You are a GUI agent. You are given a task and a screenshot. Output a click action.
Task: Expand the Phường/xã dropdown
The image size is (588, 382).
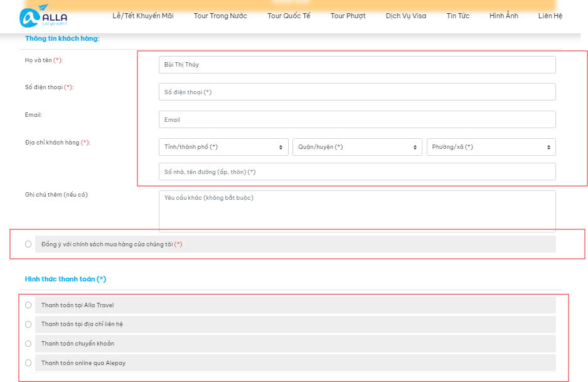click(491, 147)
